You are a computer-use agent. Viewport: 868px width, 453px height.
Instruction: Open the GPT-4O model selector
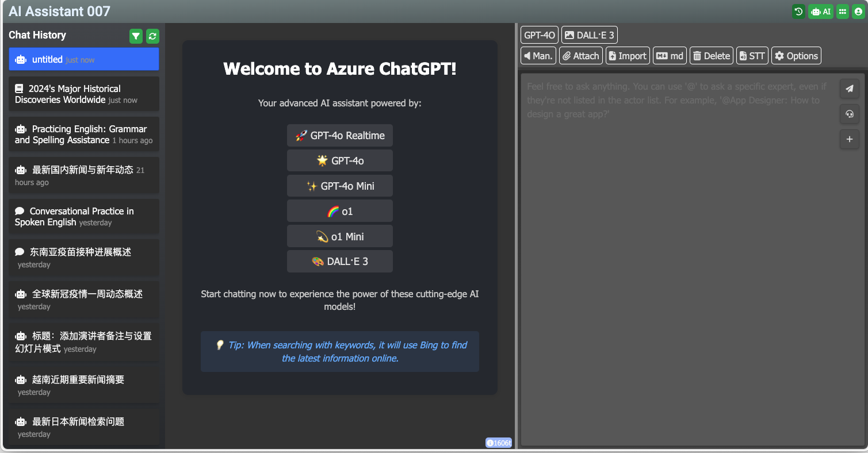(540, 35)
